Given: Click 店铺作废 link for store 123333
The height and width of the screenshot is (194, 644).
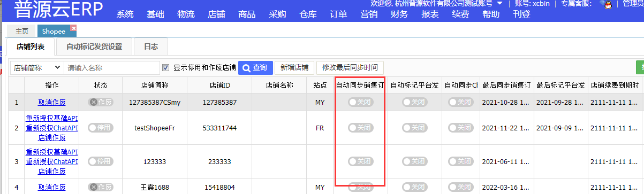Looking at the screenshot, I should coord(52,172).
